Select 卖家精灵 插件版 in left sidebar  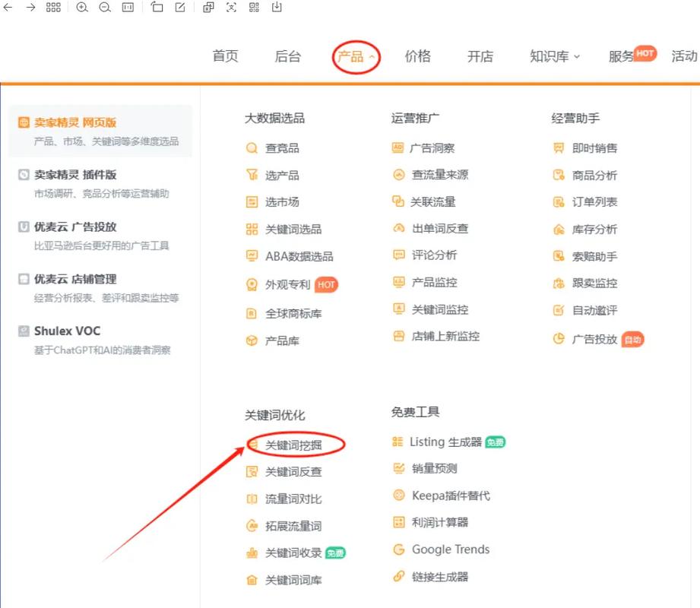[75, 175]
